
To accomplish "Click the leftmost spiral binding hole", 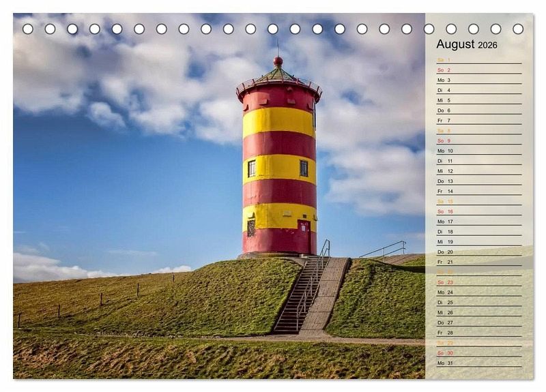I will [x=28, y=29].
